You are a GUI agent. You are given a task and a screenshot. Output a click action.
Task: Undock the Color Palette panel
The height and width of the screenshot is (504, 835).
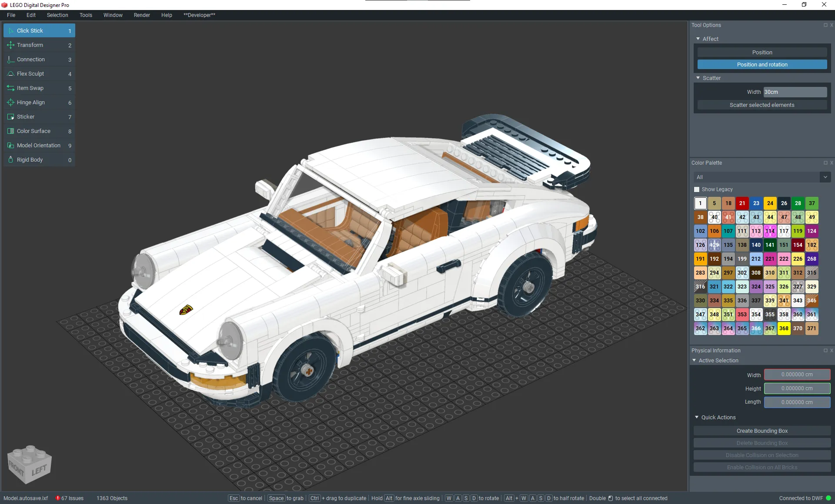point(825,163)
